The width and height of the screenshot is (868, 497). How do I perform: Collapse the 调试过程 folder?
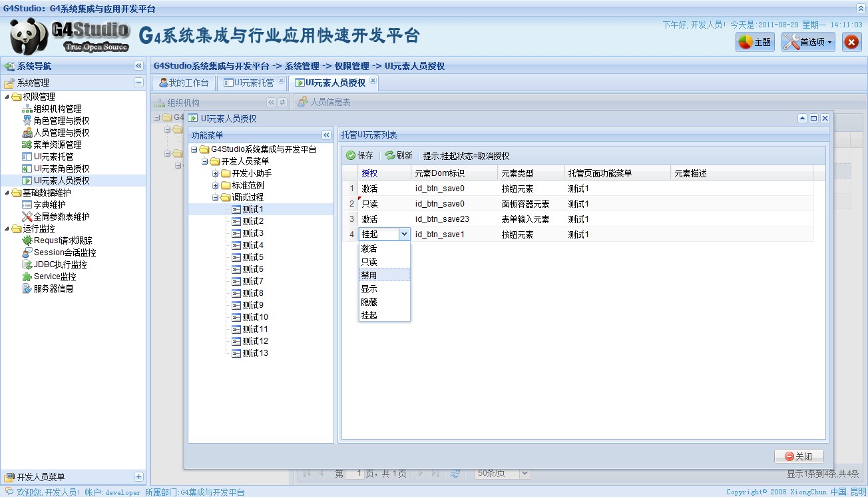click(x=216, y=198)
